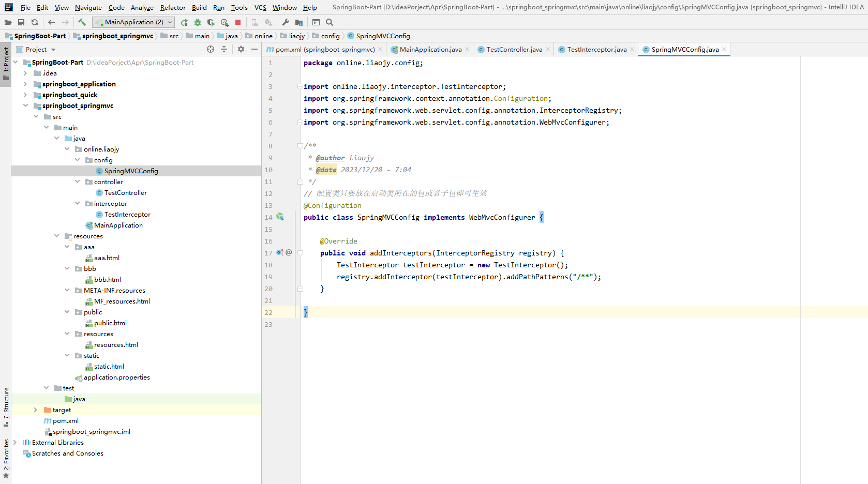Close the TestInterceptor.java tab
Viewport: 868px width, 484px height.
point(632,49)
